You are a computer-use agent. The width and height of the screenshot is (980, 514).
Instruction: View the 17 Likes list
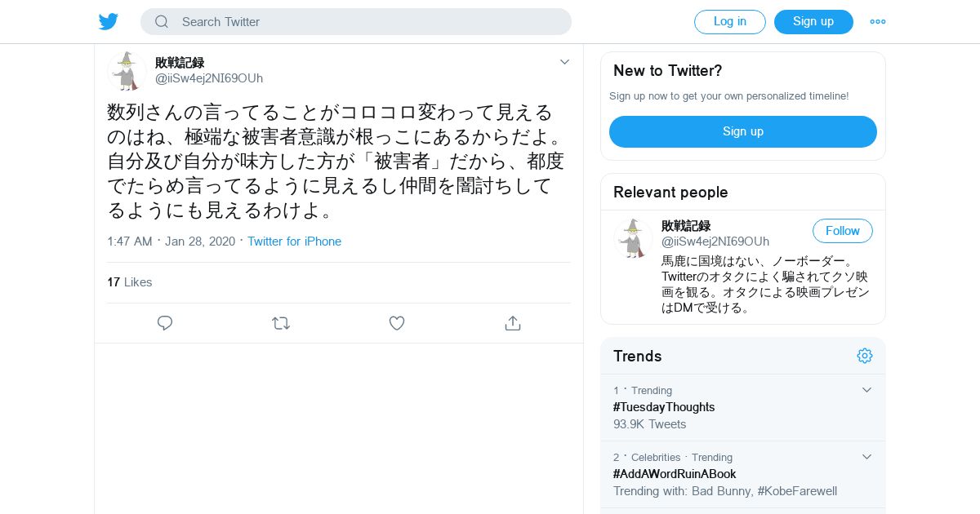(x=130, y=282)
